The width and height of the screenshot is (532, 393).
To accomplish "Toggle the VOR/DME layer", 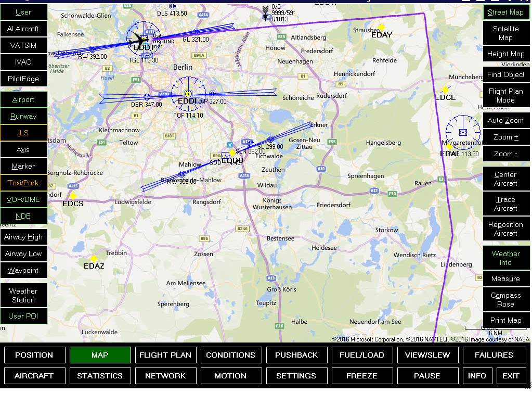I will (23, 200).
